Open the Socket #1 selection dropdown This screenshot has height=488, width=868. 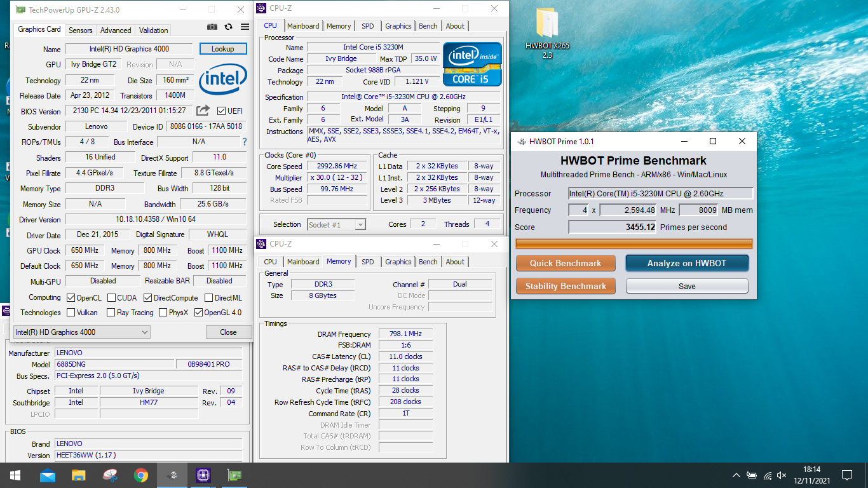[x=337, y=224]
